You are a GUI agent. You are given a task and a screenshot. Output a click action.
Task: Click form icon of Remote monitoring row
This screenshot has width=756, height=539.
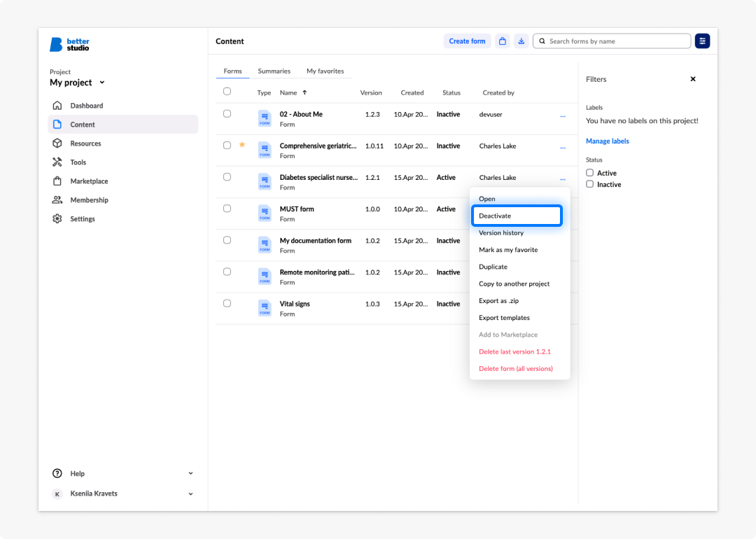pos(265,276)
